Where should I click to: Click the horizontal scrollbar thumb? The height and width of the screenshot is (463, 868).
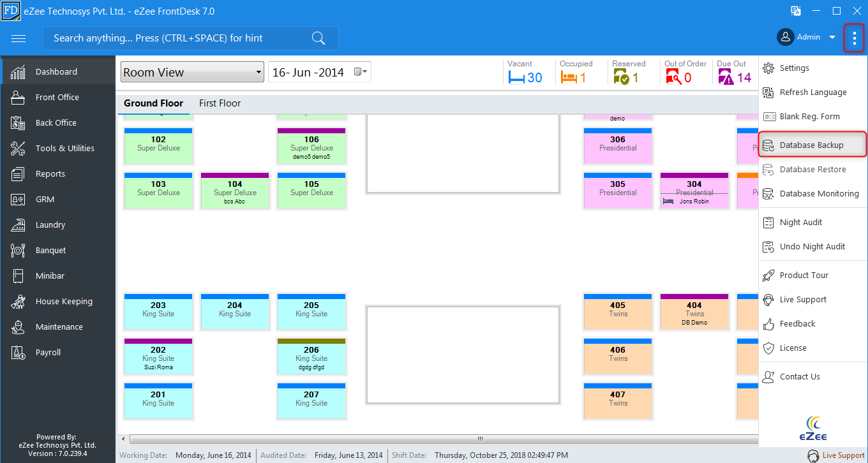coord(482,439)
